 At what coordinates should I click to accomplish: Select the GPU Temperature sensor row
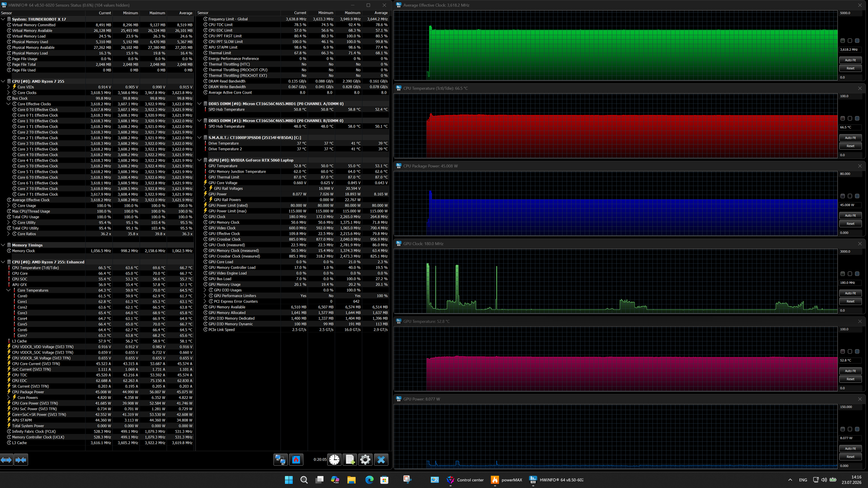[x=293, y=166]
